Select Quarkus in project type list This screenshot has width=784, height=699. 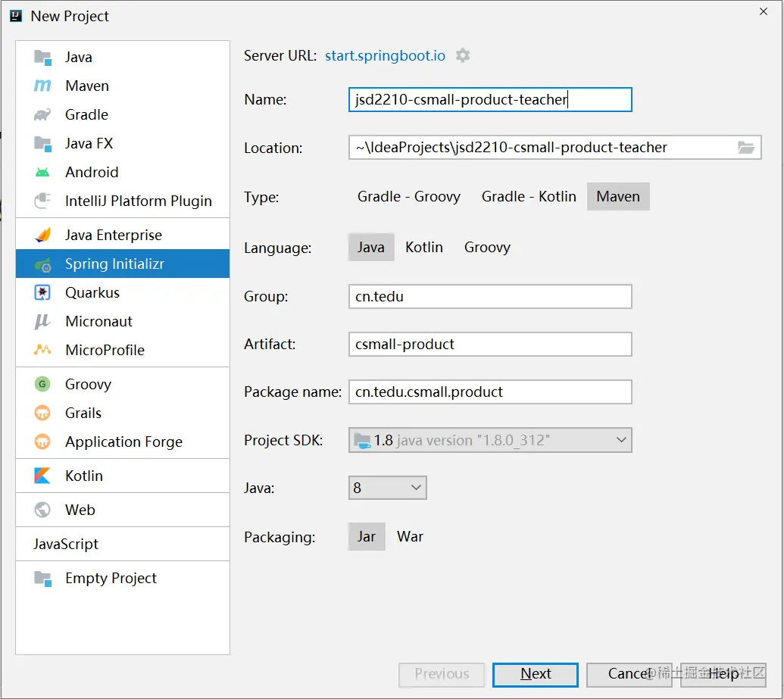tap(123, 292)
